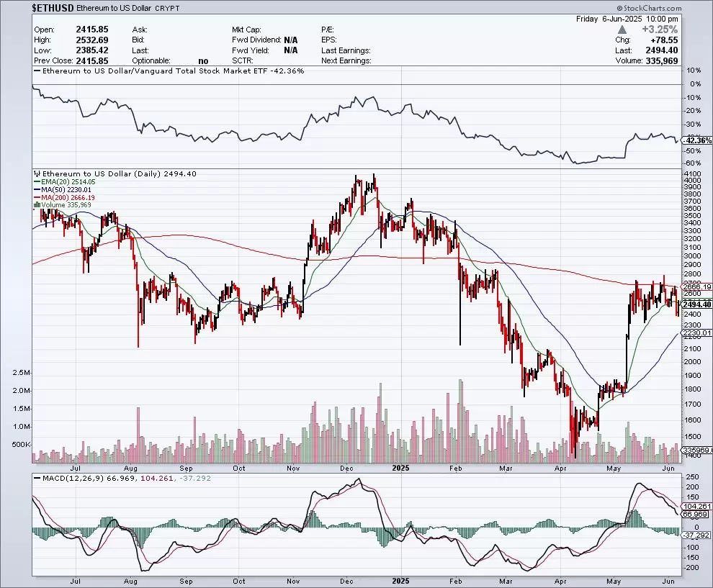
Task: Click the 2230.01 MA price tag
Action: [696, 333]
